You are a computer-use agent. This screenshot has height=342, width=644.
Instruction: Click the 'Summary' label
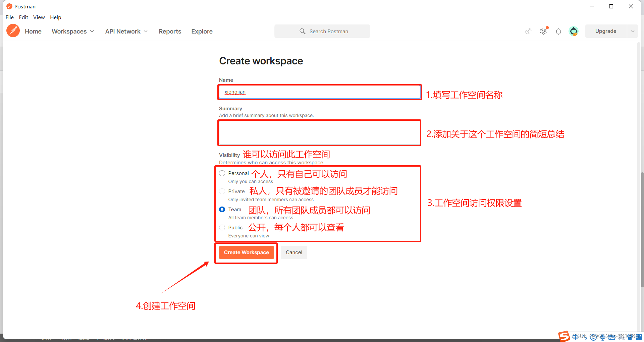tap(230, 109)
